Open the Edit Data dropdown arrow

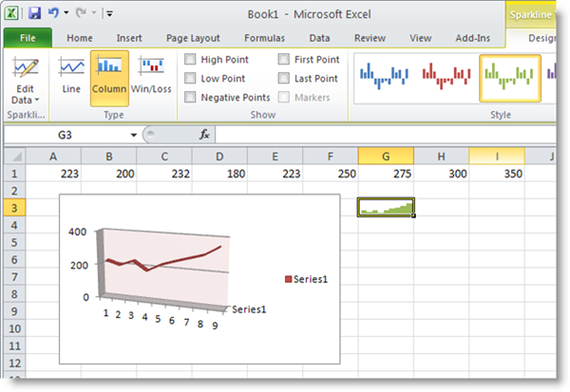(37, 100)
